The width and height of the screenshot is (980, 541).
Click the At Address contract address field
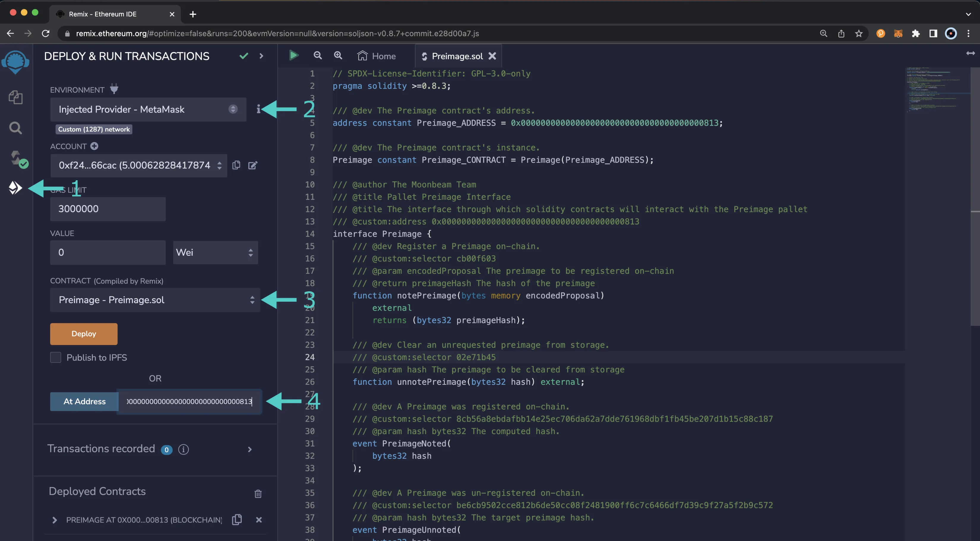[x=189, y=401]
